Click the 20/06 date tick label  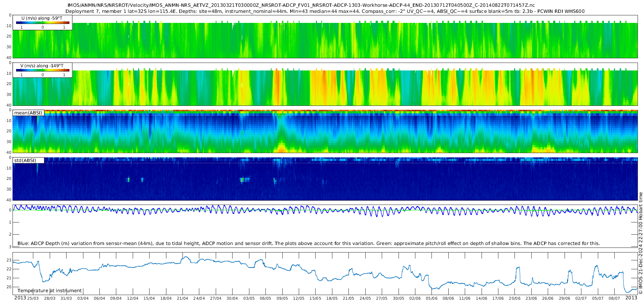pyautogui.click(x=514, y=298)
